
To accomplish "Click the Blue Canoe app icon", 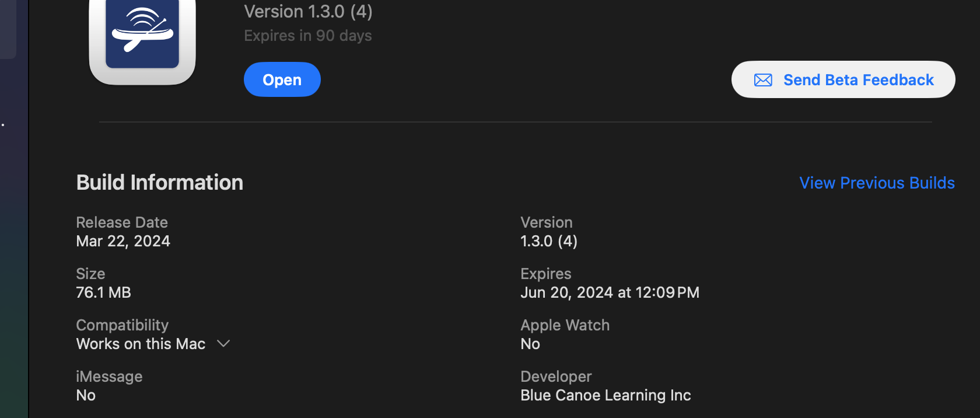I will [142, 36].
